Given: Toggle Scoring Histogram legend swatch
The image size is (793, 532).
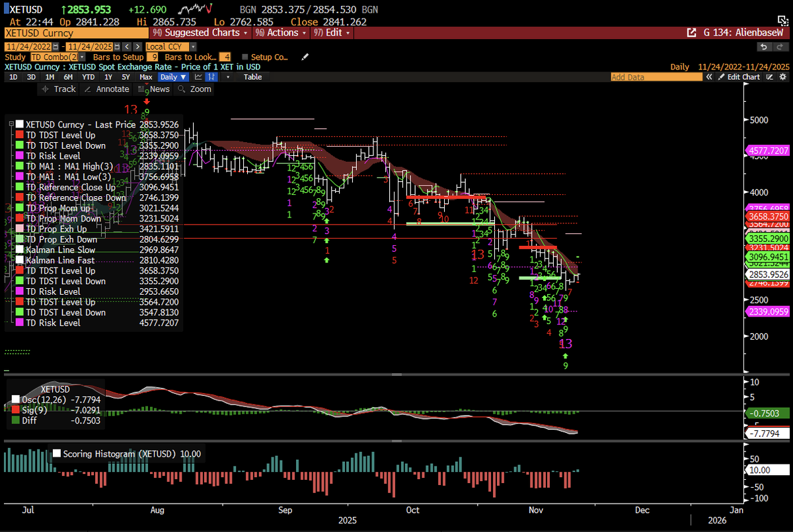Looking at the screenshot, I should click(57, 454).
